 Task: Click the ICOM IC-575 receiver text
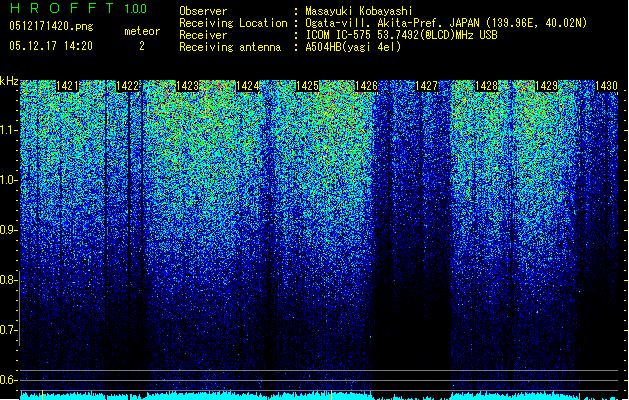[x=401, y=35]
